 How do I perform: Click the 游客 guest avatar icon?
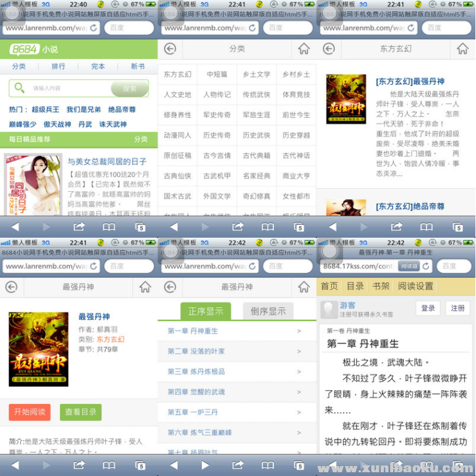[329, 309]
